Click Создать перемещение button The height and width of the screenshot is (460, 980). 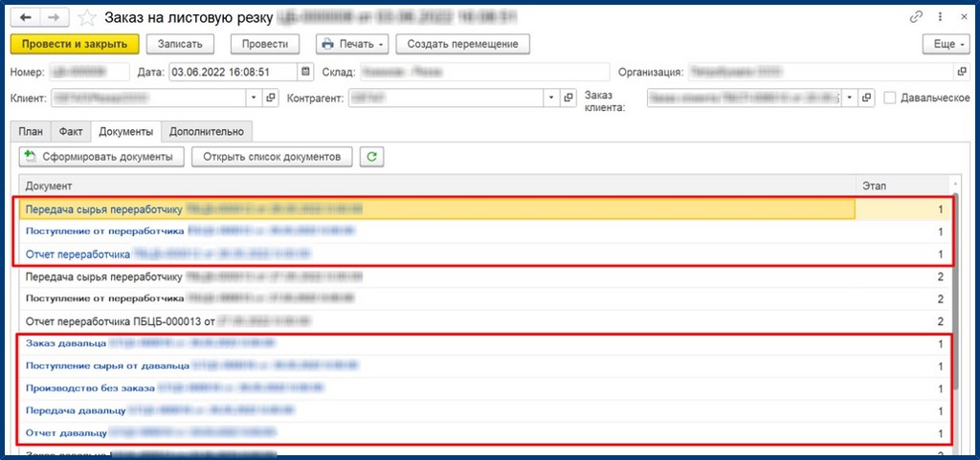[x=462, y=44]
